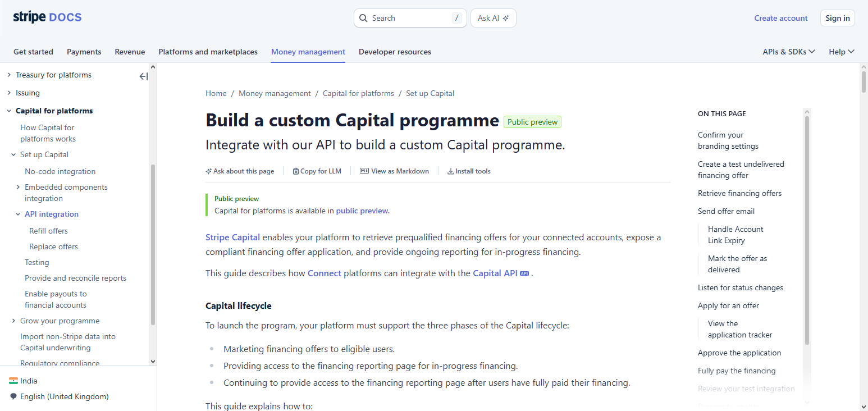Click the Stripe Docs logo
The height and width of the screenshot is (411, 868).
(x=48, y=17)
